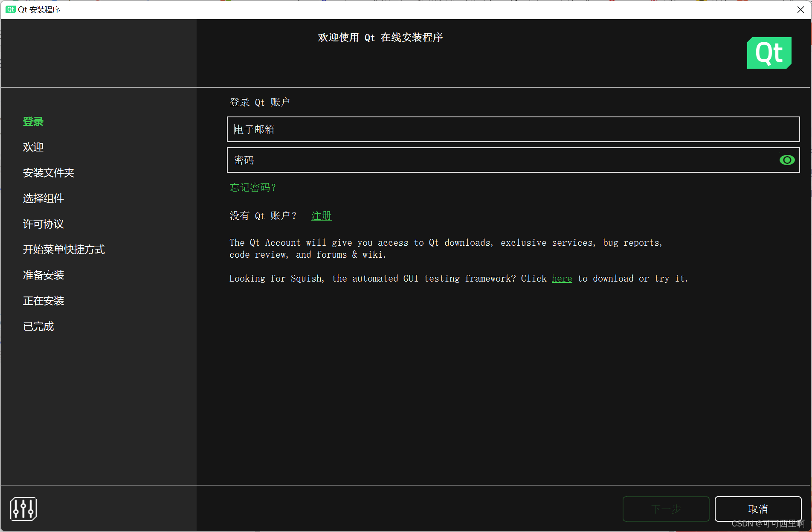Select the 已完成 step in sidebar
The height and width of the screenshot is (532, 812).
pyautogui.click(x=38, y=326)
